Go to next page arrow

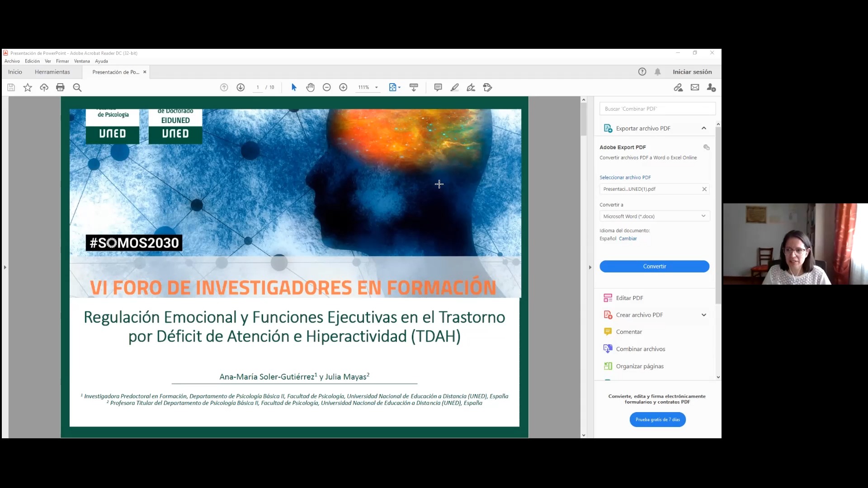tap(241, 88)
